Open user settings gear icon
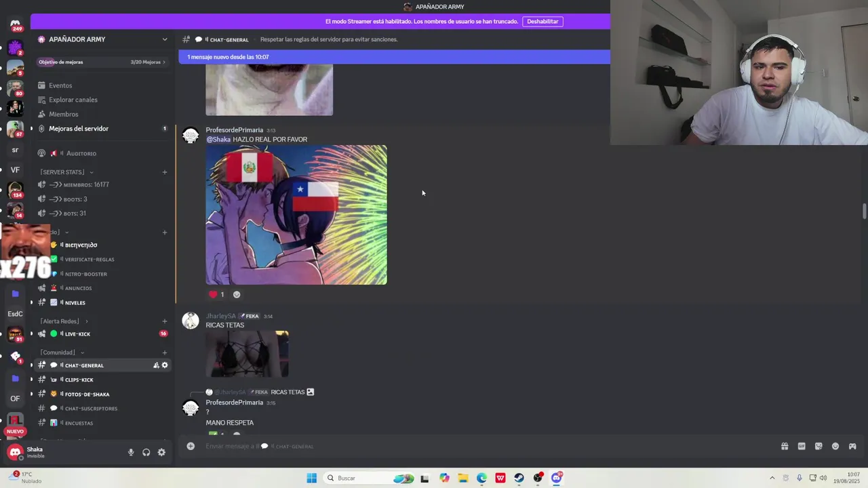Viewport: 868px width, 488px height. [x=161, y=452]
